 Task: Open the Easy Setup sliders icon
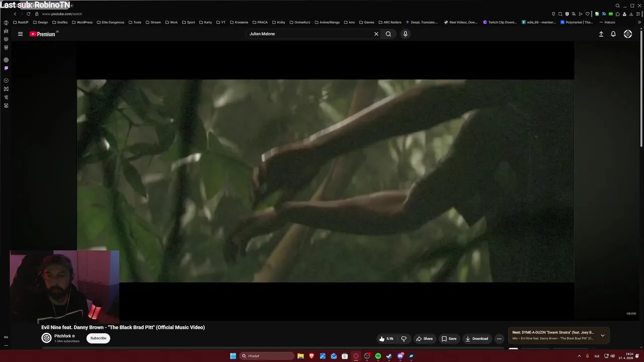[x=638, y=14]
